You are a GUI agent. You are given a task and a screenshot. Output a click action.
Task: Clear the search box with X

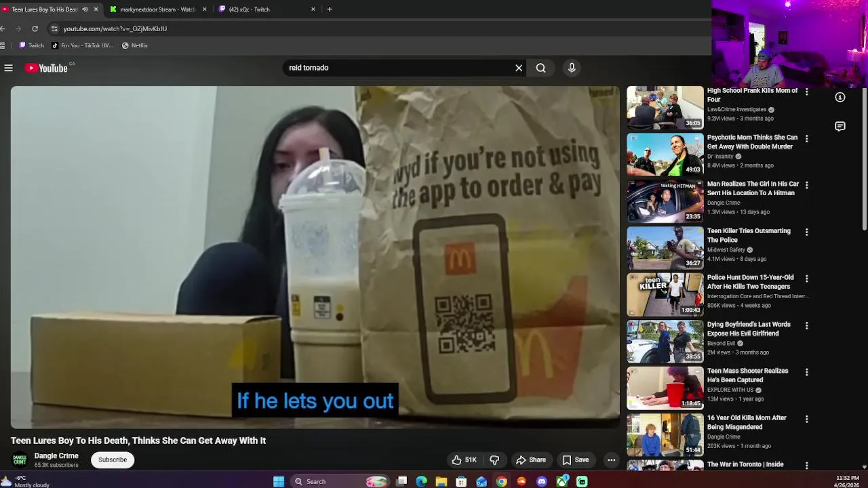pos(519,68)
